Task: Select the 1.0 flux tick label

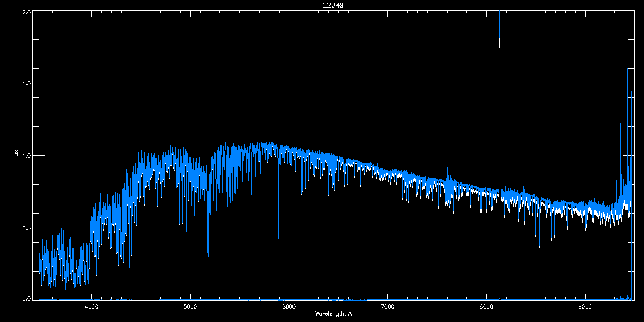Action: [x=26, y=156]
